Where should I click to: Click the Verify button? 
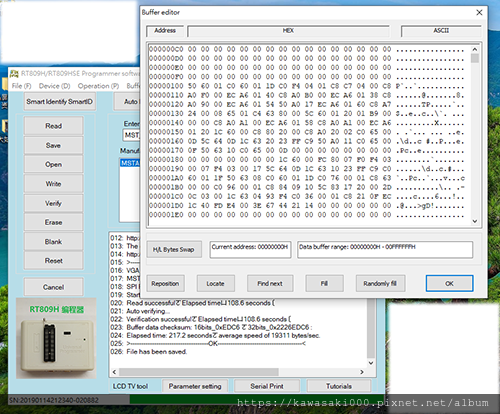53,203
